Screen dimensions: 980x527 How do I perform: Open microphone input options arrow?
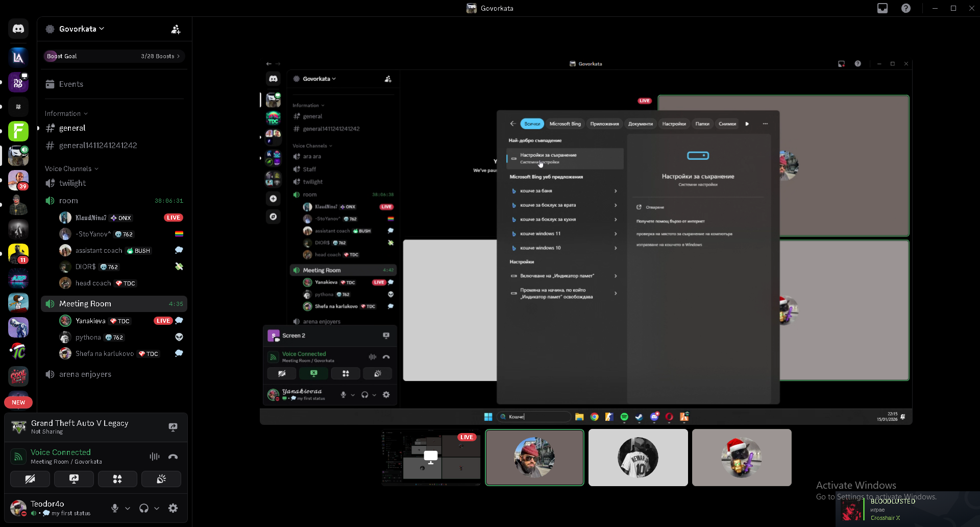128,508
